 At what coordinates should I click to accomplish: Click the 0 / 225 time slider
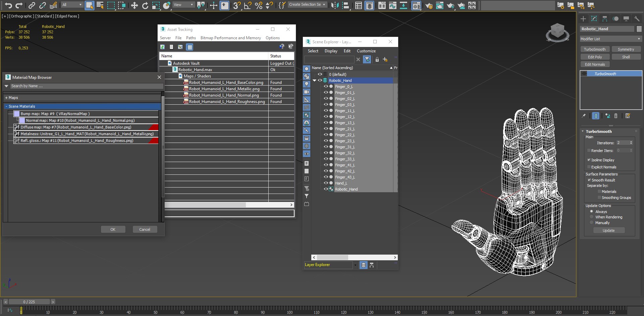coord(29,302)
